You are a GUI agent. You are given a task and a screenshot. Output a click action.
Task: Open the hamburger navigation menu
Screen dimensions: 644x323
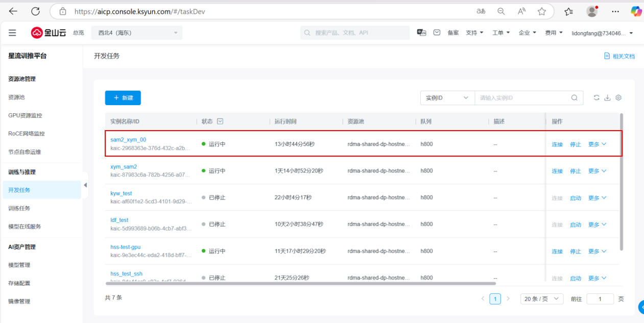12,33
